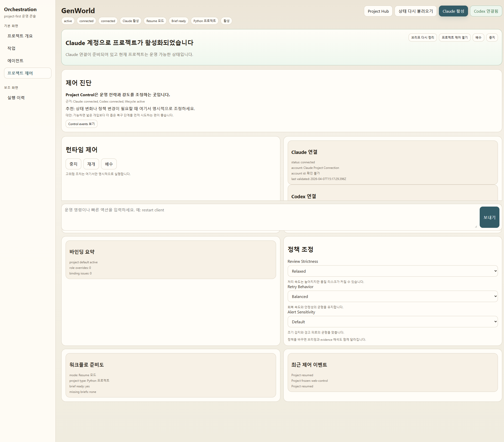The image size is (504, 442).
Task: Select the Claude 활성 status badge
Action: (x=453, y=11)
